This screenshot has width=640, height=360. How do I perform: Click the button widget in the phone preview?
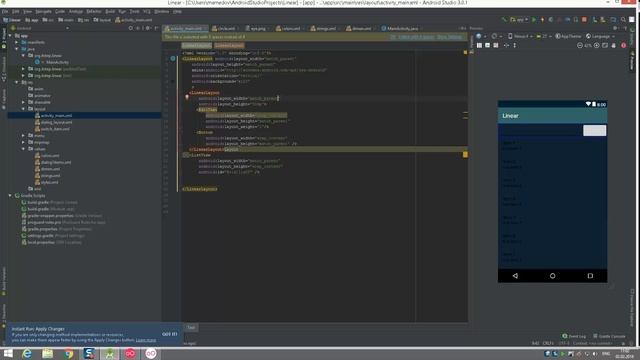pyautogui.click(x=594, y=130)
